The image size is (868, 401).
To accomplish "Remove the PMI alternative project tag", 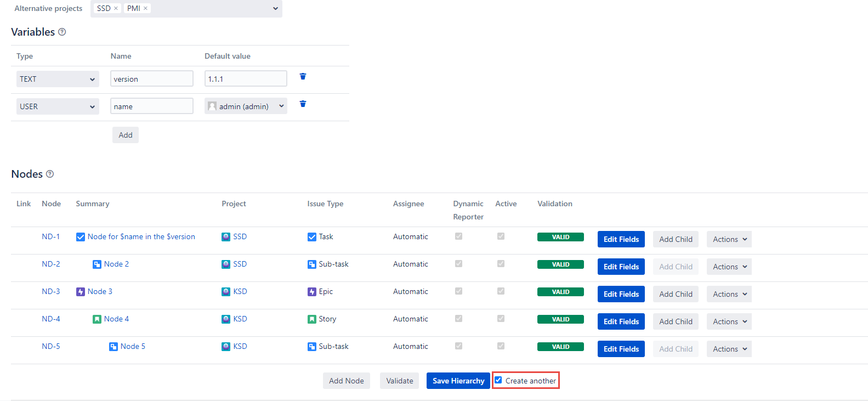I will [x=145, y=9].
